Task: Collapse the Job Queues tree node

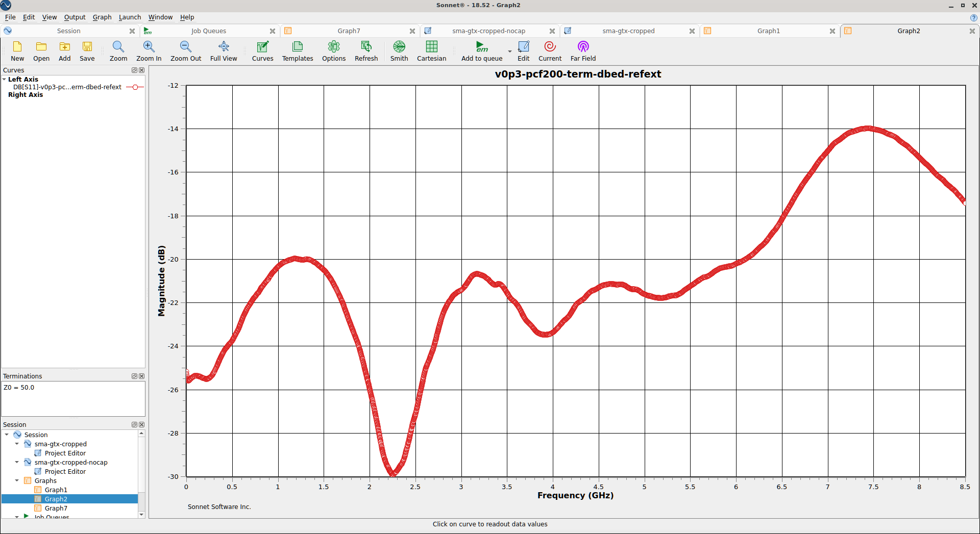Action: pos(17,517)
